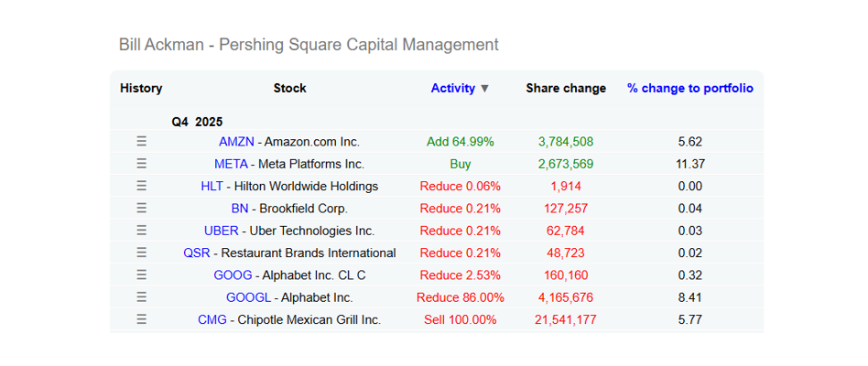868x366 pixels.
Task: Open the QSR ticker link
Action: click(197, 253)
